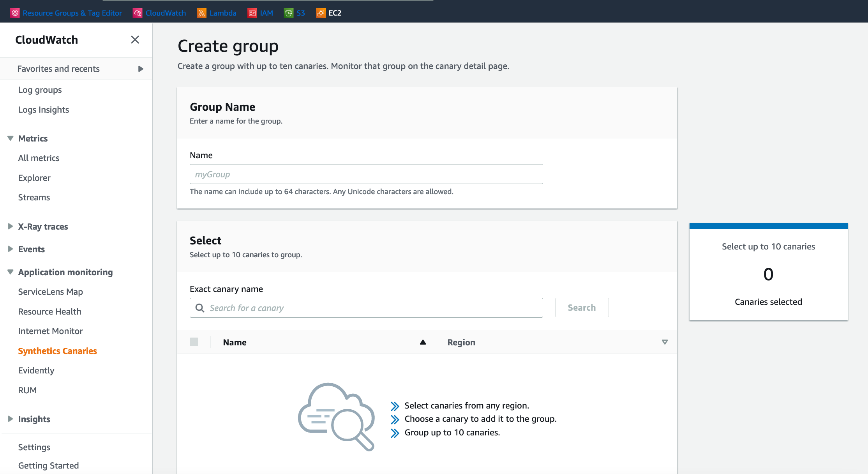Open the IAM shortcut icon
This screenshot has height=474, width=868.
point(251,12)
